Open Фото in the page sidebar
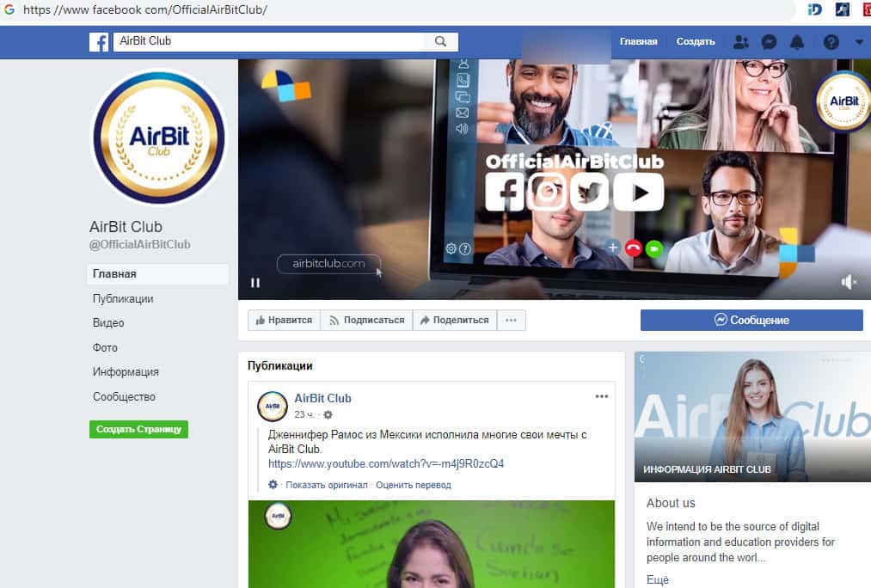Screen dimensions: 871x588 pyautogui.click(x=105, y=347)
